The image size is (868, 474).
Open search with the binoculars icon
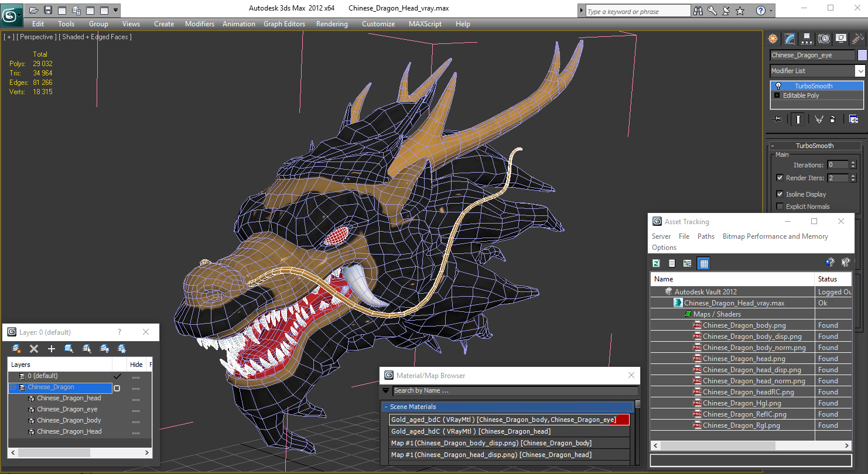point(698,11)
